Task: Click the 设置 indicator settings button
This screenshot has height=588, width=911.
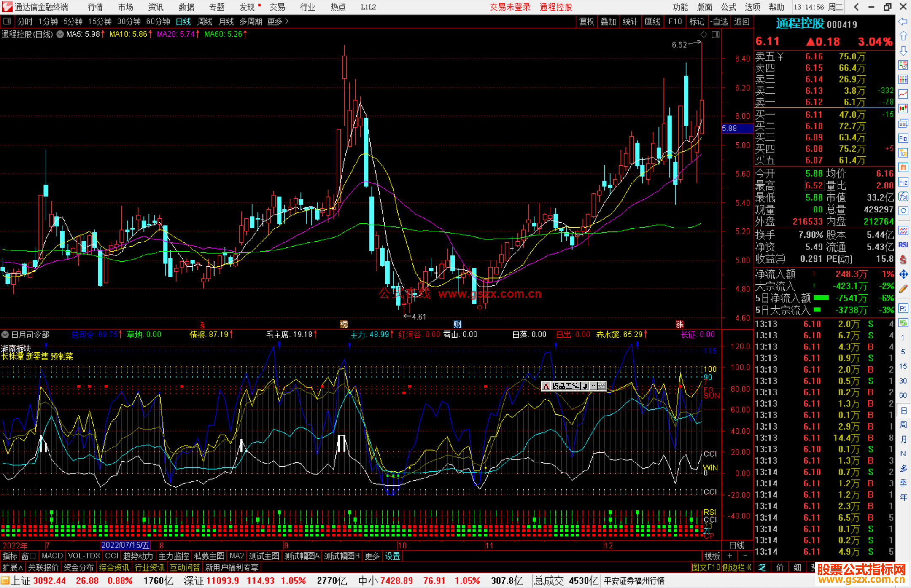Action: pyautogui.click(x=392, y=556)
